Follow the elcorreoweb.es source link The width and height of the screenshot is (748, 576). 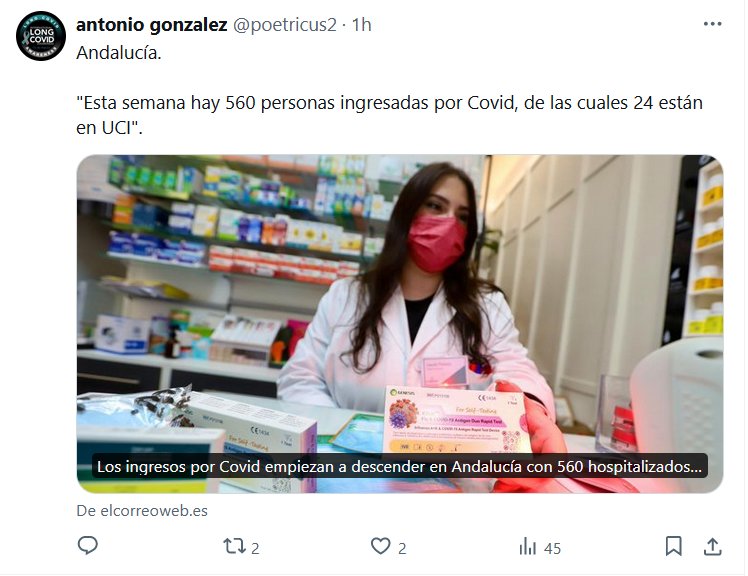(142, 511)
